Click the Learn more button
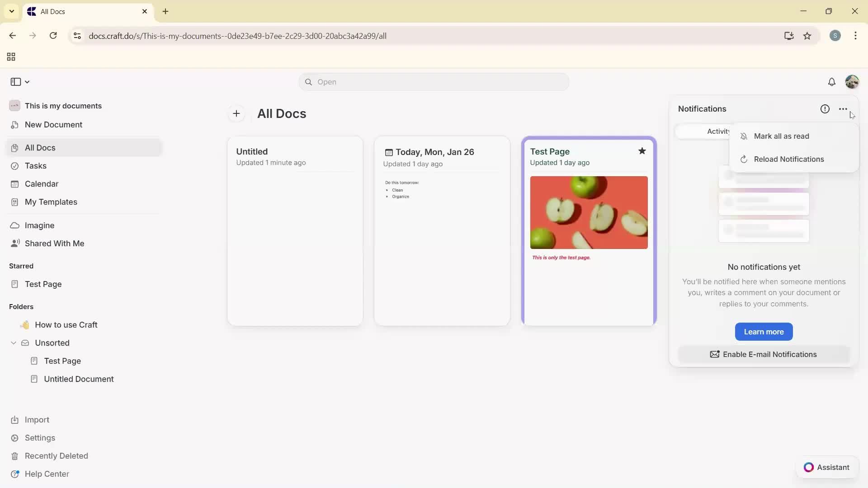Viewport: 868px width, 488px height. (x=764, y=332)
